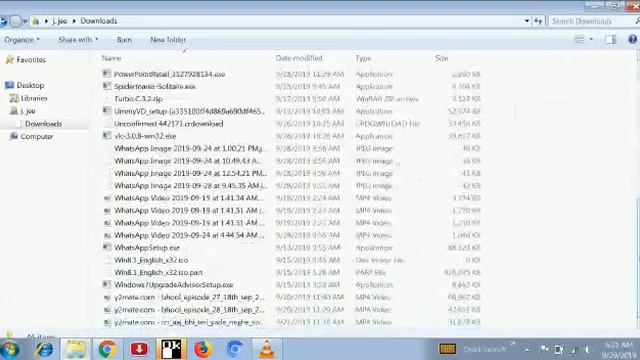Select j.jee in the address breadcrumb
Viewport: 640px width, 360px height.
tap(60, 21)
